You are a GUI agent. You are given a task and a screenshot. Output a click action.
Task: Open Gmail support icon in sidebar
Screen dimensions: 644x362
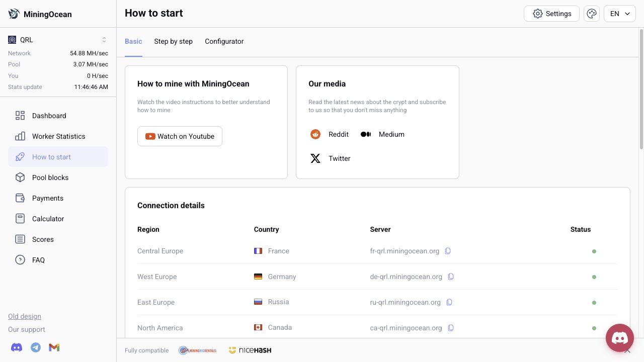click(54, 347)
